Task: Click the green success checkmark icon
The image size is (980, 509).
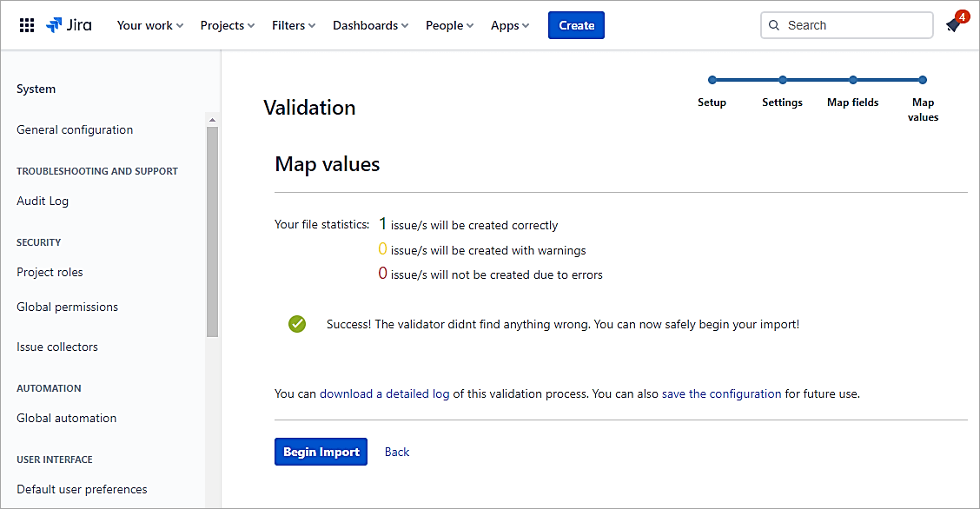Action: pyautogui.click(x=297, y=324)
